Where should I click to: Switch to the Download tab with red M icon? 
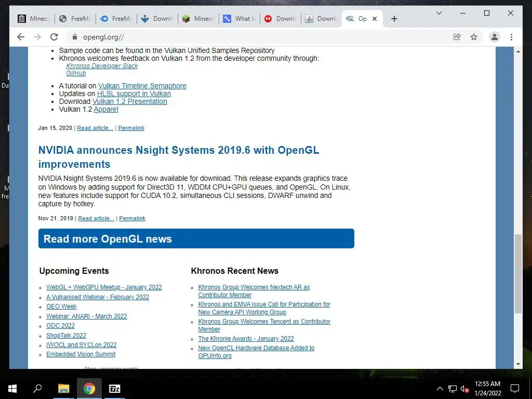[280, 19]
